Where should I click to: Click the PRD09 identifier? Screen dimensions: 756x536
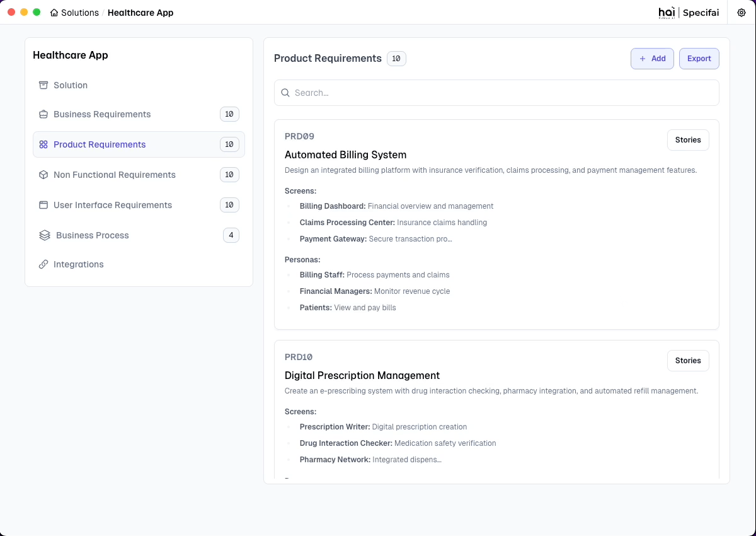(x=299, y=136)
